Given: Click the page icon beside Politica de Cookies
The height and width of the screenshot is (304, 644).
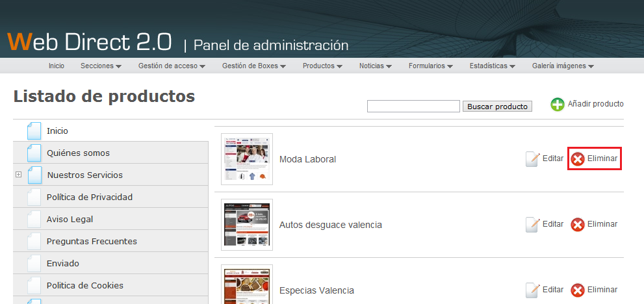Looking at the screenshot, I should click(34, 285).
